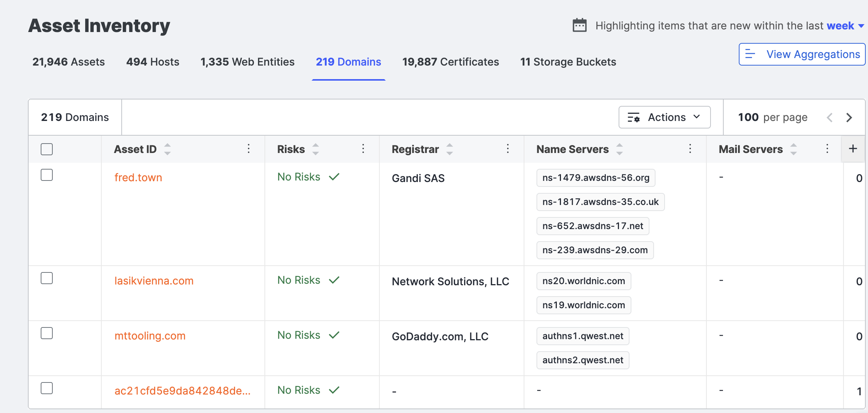Screen dimensions: 868x413
Task: Open Risks column kebab menu
Action: [x=363, y=149]
